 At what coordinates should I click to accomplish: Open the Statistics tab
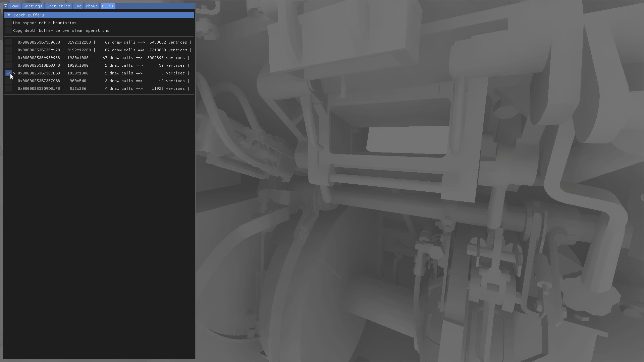pos(58,6)
